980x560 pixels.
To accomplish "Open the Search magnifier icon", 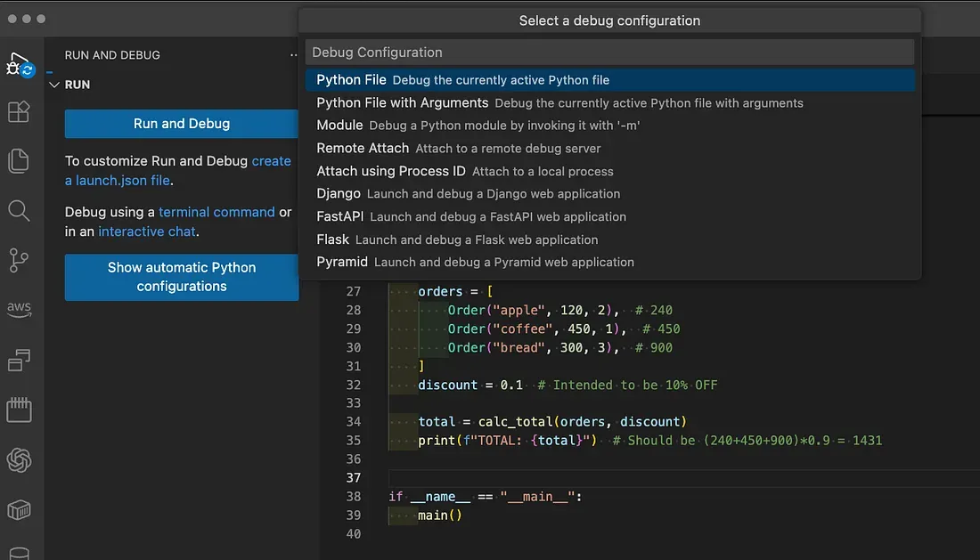I will click(19, 211).
